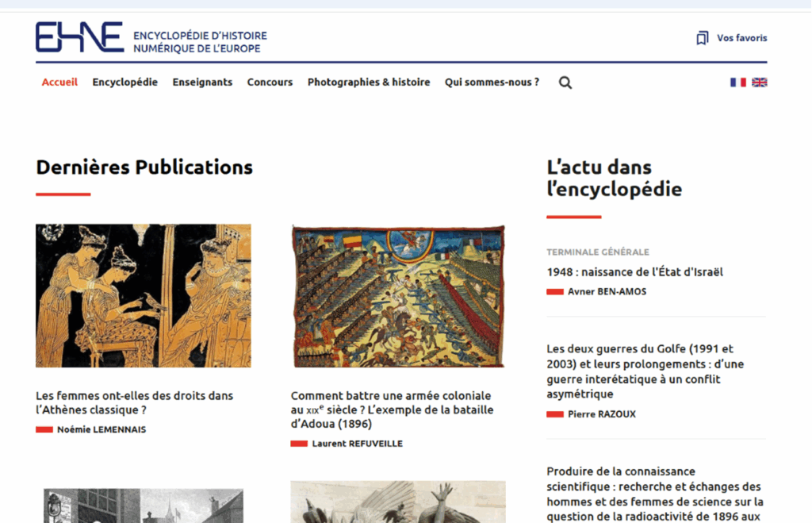812x523 pixels.
Task: Open Photographies & histoire menu
Action: pos(369,82)
